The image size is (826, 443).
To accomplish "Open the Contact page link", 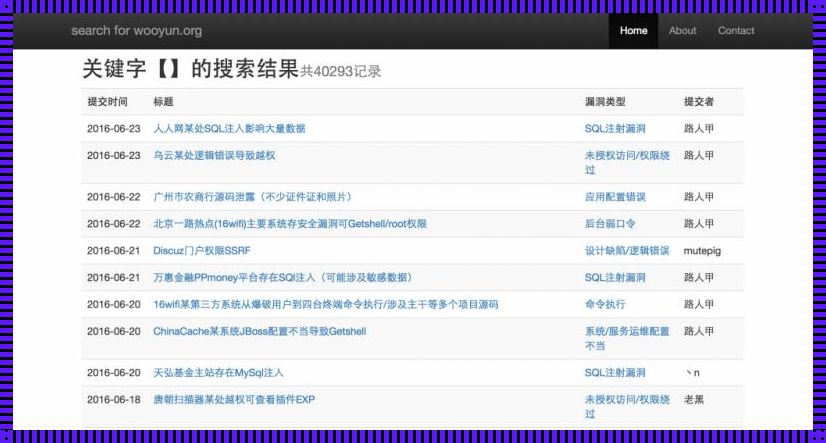I will point(736,31).
